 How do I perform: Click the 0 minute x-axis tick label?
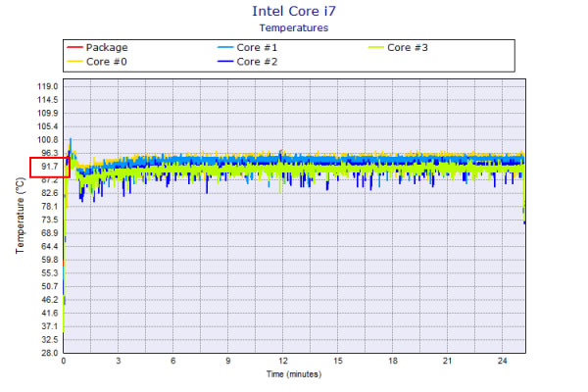64,361
